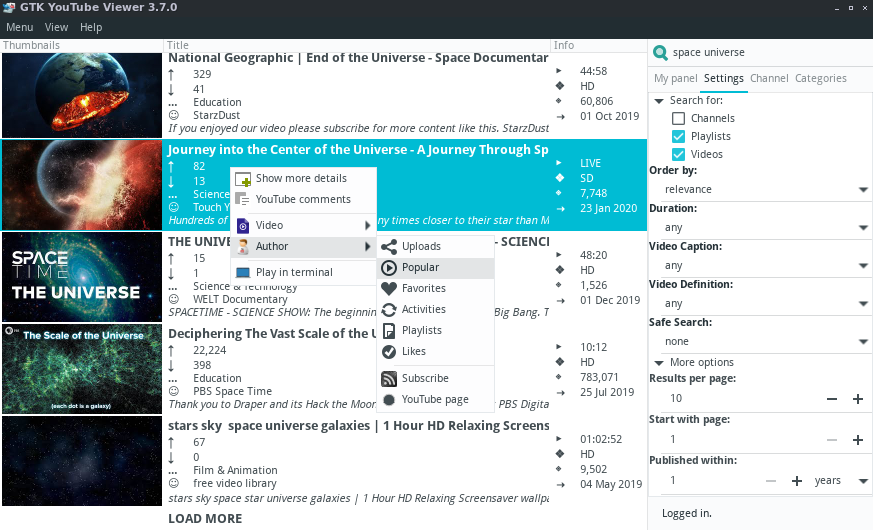Image resolution: width=873 pixels, height=530 pixels.
Task: Switch to the Categories tab
Action: coord(821,78)
